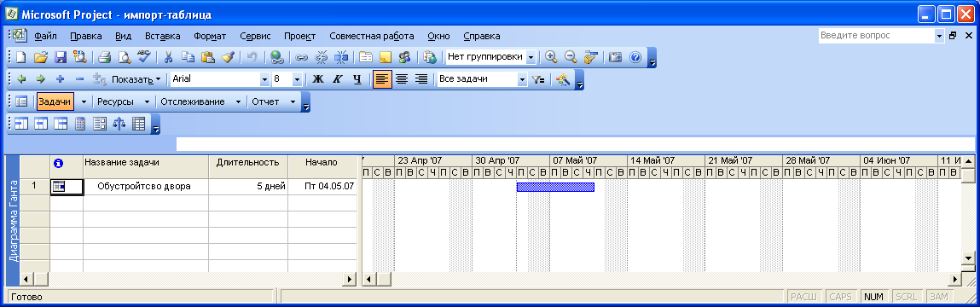This screenshot has height=307, width=980.
Task: Open the Формат menu
Action: [x=210, y=37]
